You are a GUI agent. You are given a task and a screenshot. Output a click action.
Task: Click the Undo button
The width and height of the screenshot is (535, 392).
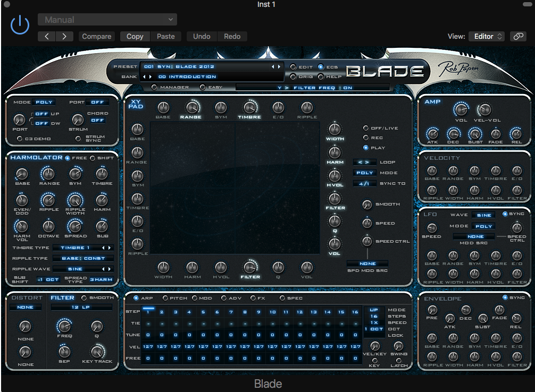point(202,37)
